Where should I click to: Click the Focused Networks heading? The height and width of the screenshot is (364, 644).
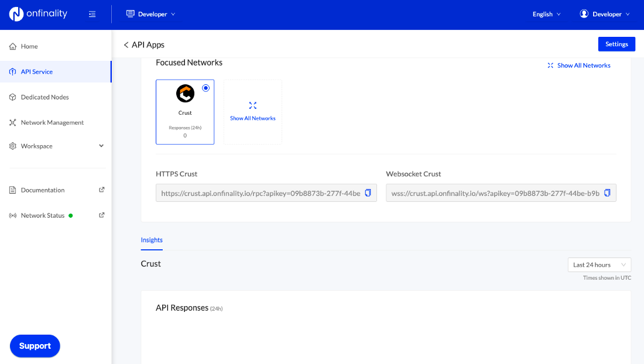pyautogui.click(x=189, y=63)
